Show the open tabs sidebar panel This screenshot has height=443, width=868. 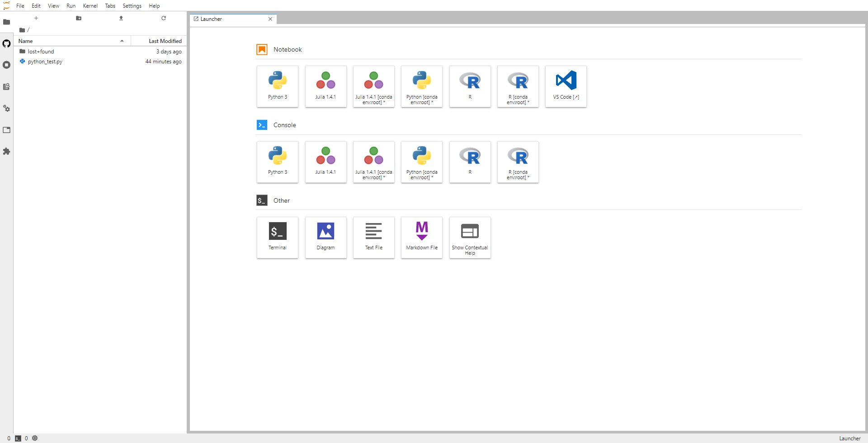(x=6, y=130)
